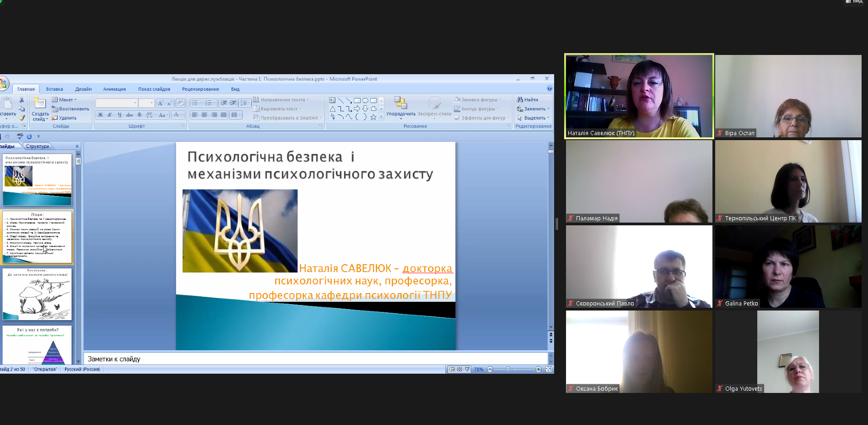Switch to the Показ слайдов ribbon tab

pos(154,89)
